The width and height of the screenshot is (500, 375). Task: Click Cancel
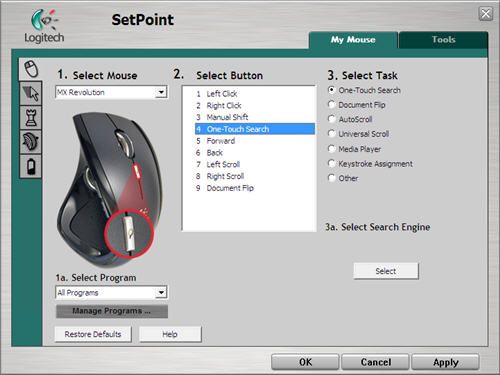(x=376, y=362)
